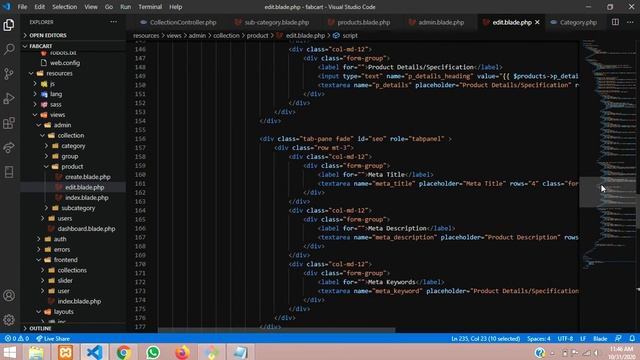The height and width of the screenshot is (360, 640).
Task: Expand the Outline section
Action: pyautogui.click(x=40, y=329)
